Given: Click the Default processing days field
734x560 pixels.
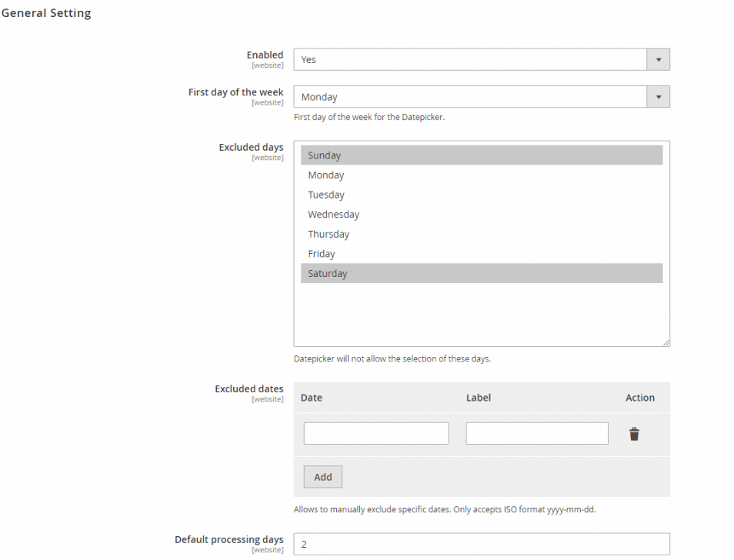Looking at the screenshot, I should pyautogui.click(x=481, y=544).
